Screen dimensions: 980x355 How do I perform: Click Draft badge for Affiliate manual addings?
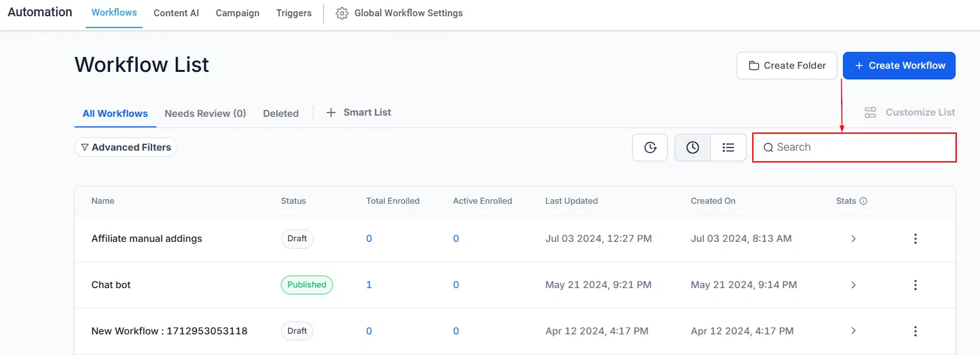[x=297, y=239]
